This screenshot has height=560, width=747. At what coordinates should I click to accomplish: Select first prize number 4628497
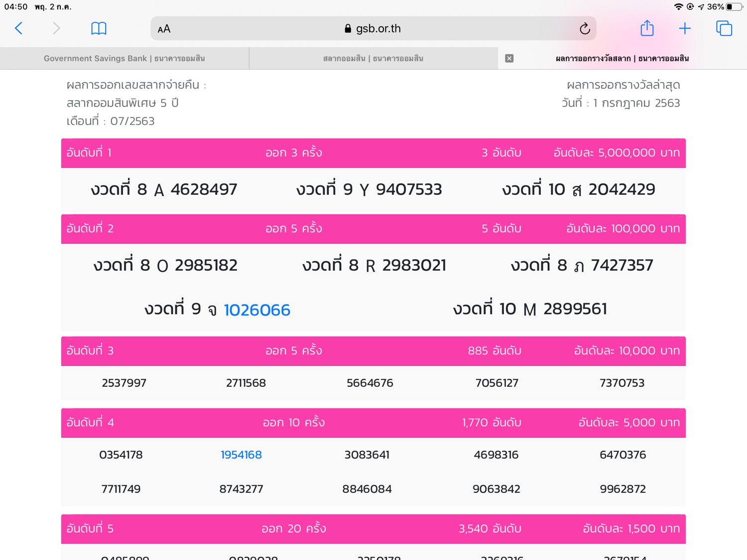tap(204, 189)
